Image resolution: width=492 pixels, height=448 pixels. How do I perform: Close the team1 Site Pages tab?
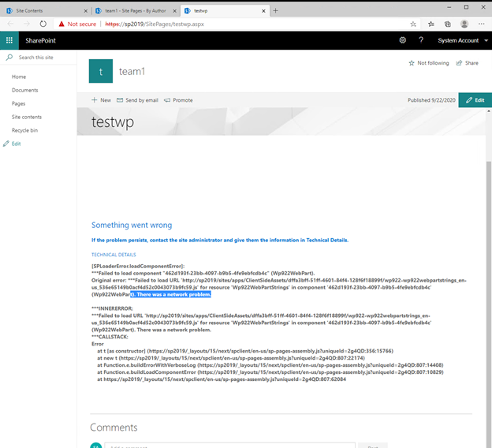[x=174, y=11]
